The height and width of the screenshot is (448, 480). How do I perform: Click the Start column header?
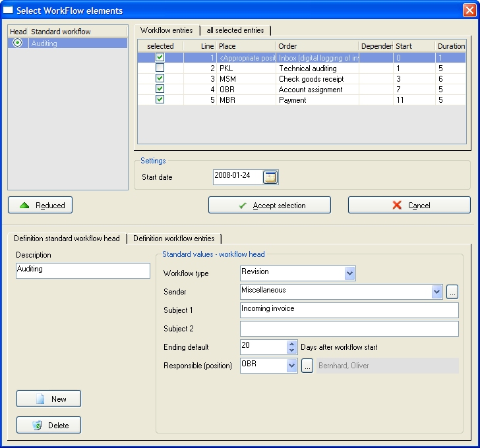point(414,46)
